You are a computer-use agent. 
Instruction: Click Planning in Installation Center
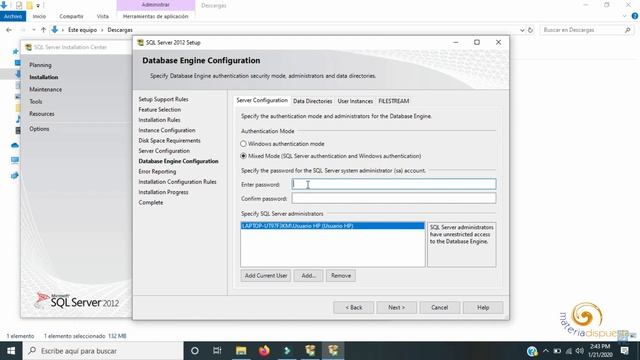point(40,65)
